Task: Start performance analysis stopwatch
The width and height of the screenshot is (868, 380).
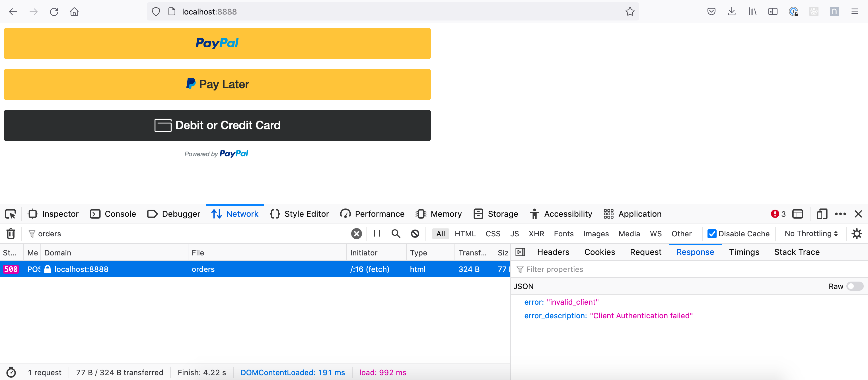Action: pos(11,372)
